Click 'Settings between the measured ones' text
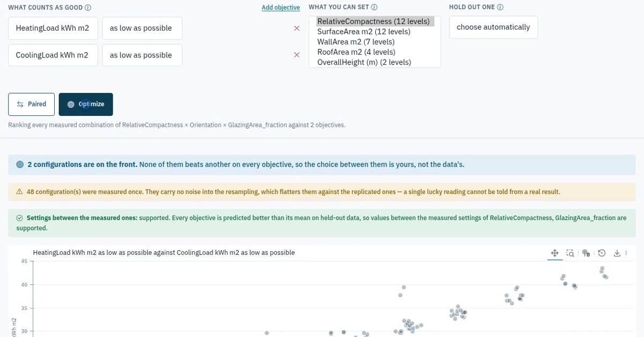 82,218
